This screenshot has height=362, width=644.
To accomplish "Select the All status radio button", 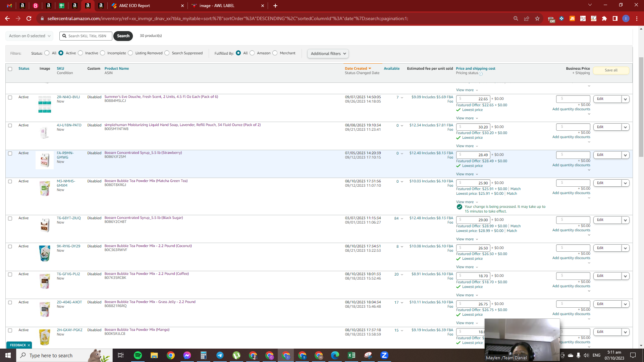I will click(47, 53).
